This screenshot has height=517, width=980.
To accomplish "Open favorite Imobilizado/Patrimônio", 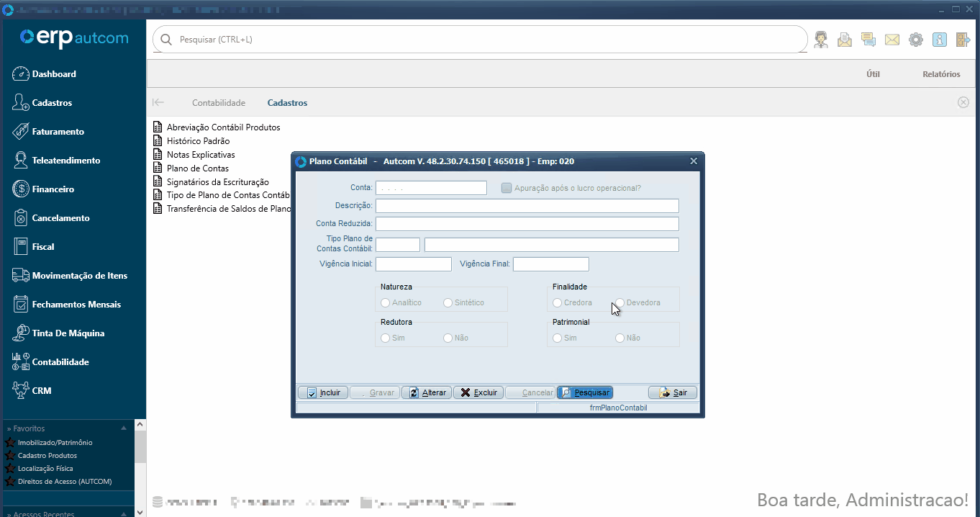I will tap(55, 443).
